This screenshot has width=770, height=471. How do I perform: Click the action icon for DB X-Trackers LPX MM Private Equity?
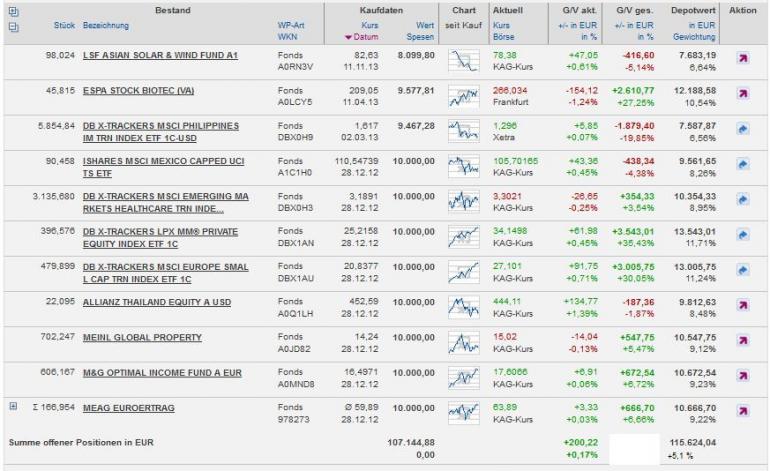click(x=743, y=235)
